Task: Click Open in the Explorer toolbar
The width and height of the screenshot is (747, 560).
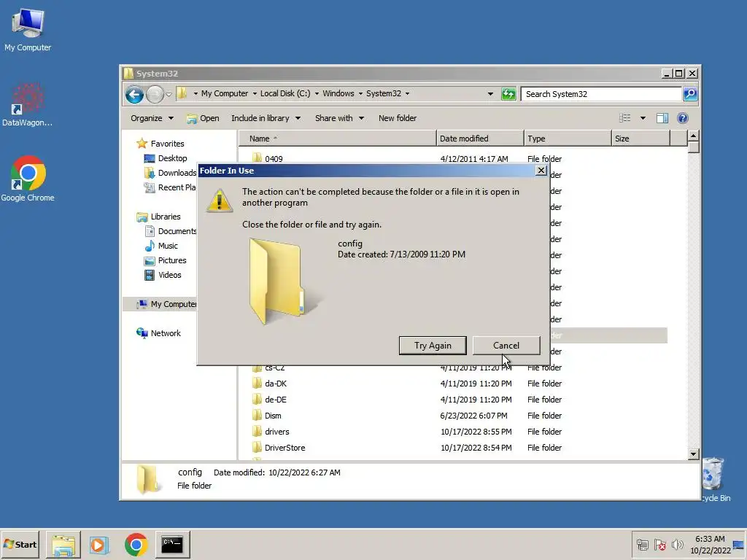Action: [x=203, y=118]
